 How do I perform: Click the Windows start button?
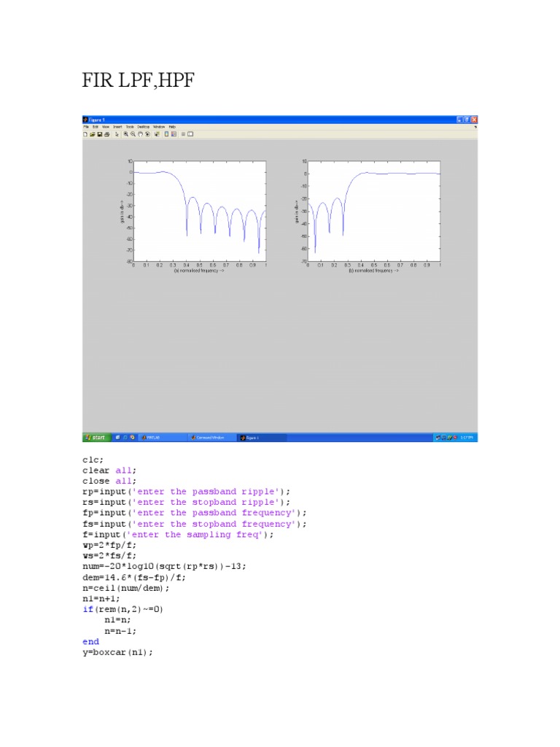click(97, 438)
